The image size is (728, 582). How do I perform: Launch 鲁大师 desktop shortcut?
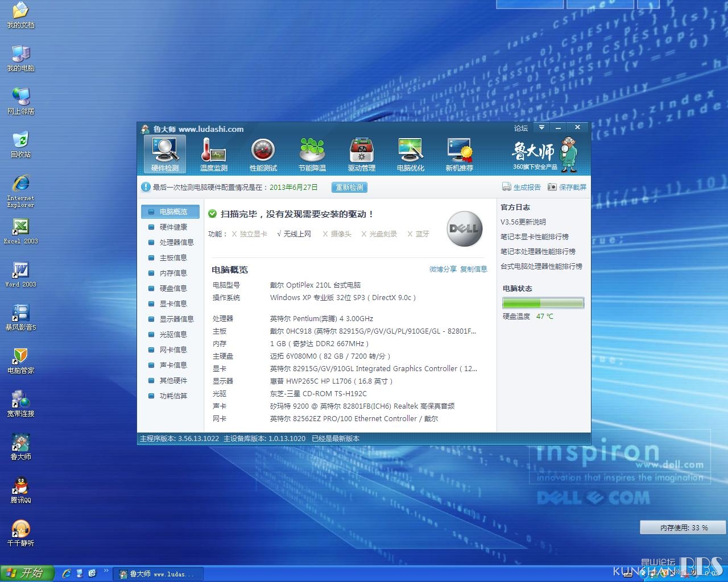click(20, 447)
